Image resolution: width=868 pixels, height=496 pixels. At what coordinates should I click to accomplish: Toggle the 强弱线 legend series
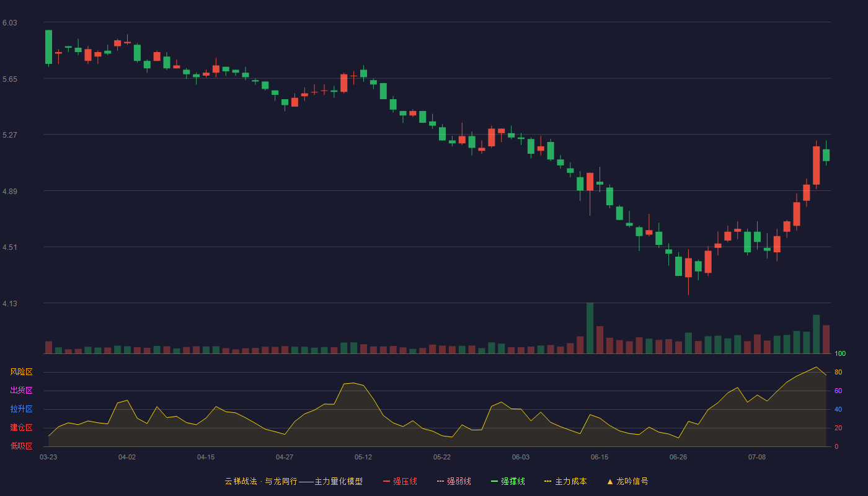[454, 481]
